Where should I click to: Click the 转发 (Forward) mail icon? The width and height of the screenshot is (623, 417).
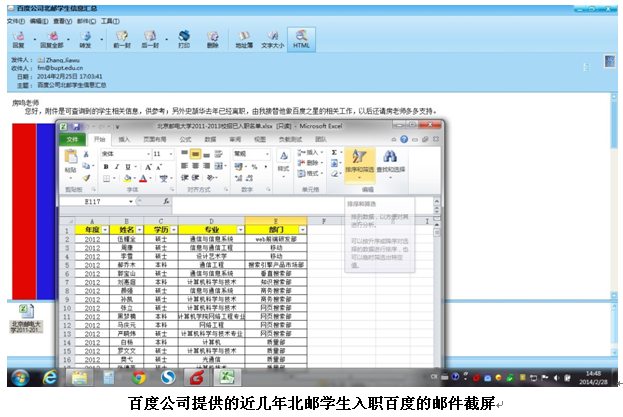[85, 39]
